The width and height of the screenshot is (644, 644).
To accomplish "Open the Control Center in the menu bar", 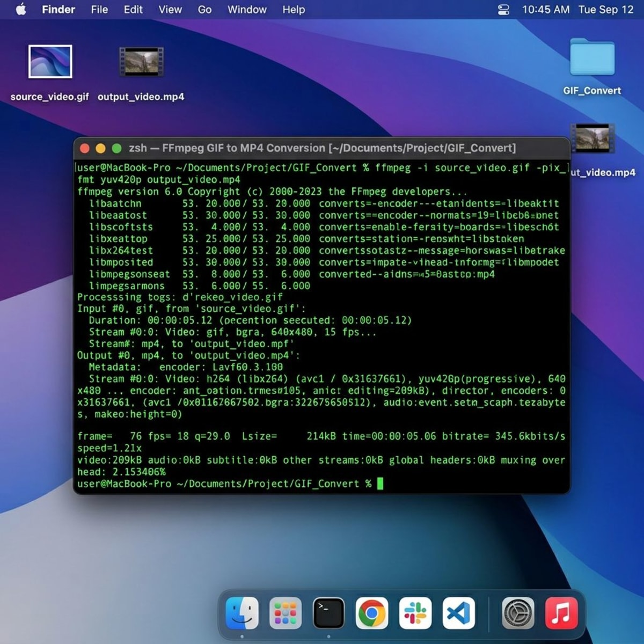I will click(503, 9).
